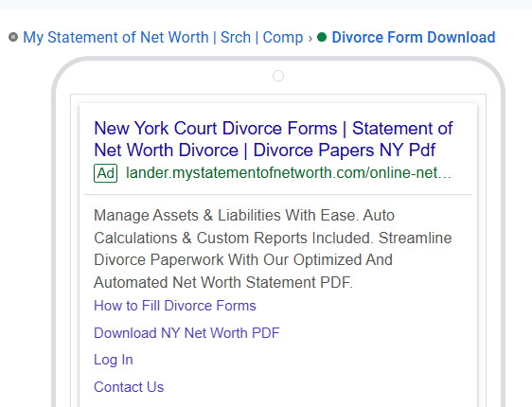Open My Statement of Net Worth campaign breadcrumb
Image resolution: width=532 pixels, height=407 pixels.
tap(163, 38)
